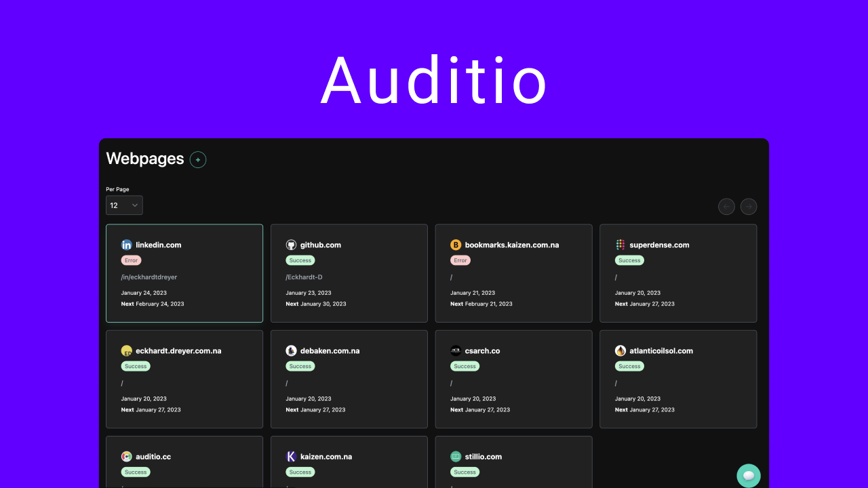Click the Per Page label
This screenshot has height=488, width=868.
coord(117,189)
